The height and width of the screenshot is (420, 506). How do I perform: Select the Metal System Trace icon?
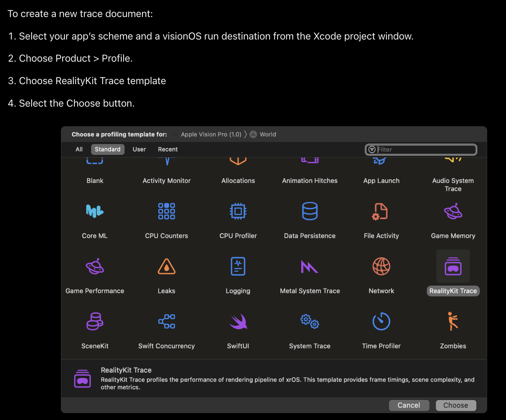tap(310, 267)
